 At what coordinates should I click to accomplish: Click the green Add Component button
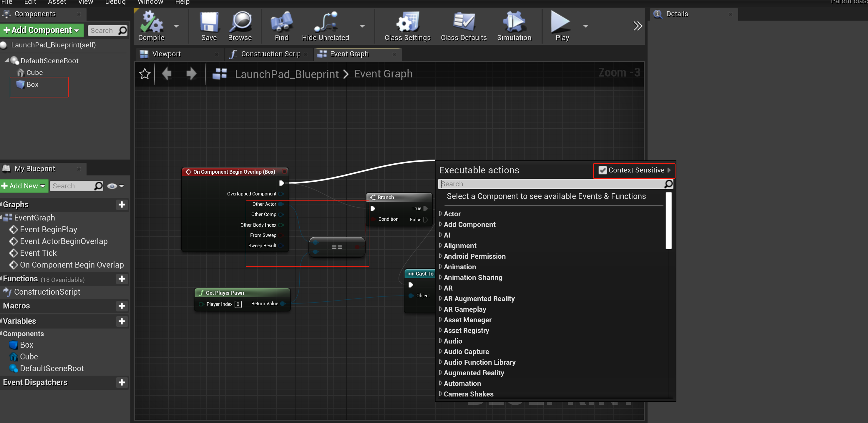42,30
